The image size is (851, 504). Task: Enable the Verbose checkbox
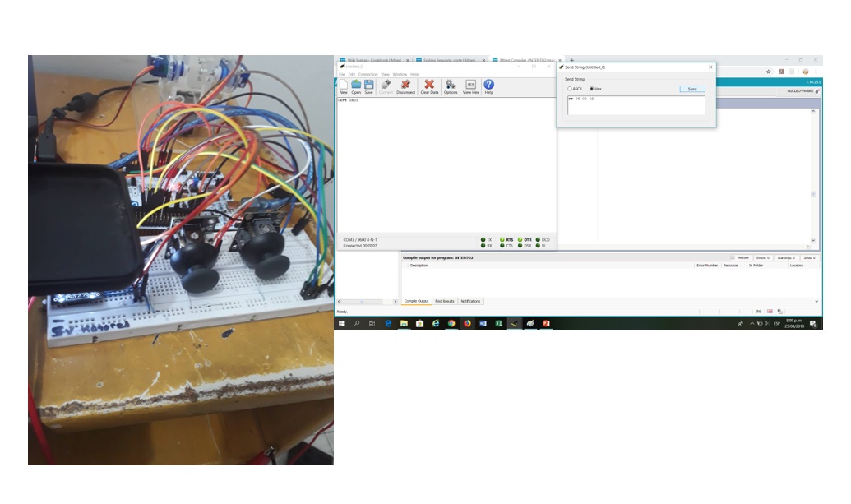733,258
